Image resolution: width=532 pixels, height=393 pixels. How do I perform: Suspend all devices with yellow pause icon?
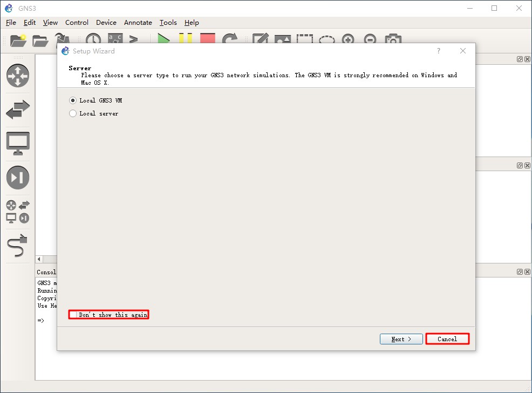click(186, 38)
